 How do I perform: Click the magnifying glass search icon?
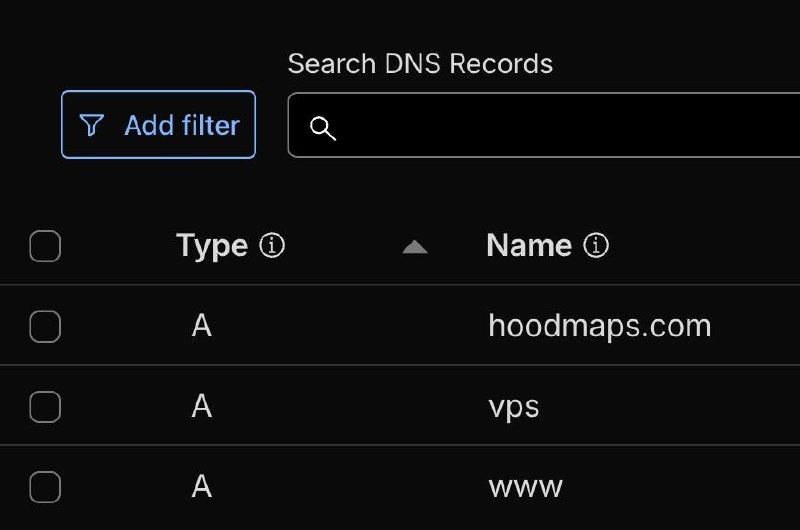click(x=323, y=128)
